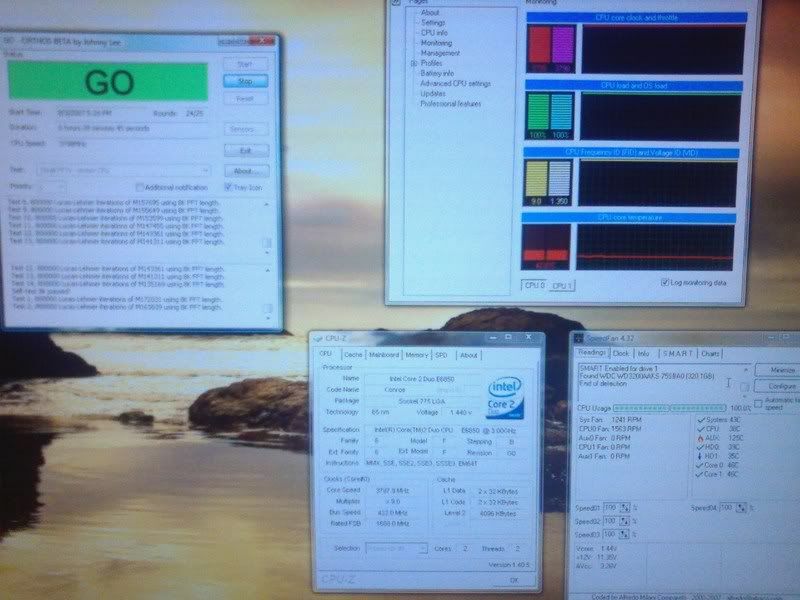
Task: Click the checkmark icon next to HD0 temperature
Action: 700,447
